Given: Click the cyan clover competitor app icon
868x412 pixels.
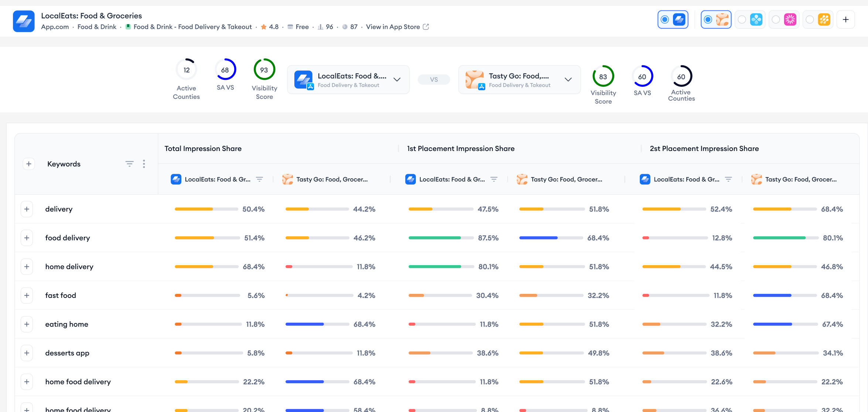Looking at the screenshot, I should coord(756,20).
